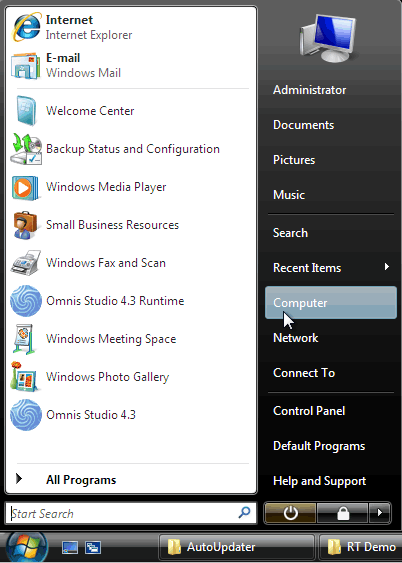The height and width of the screenshot is (563, 402).
Task: Launch Omnis Studio 4.3 swirl icon
Action: (26, 415)
